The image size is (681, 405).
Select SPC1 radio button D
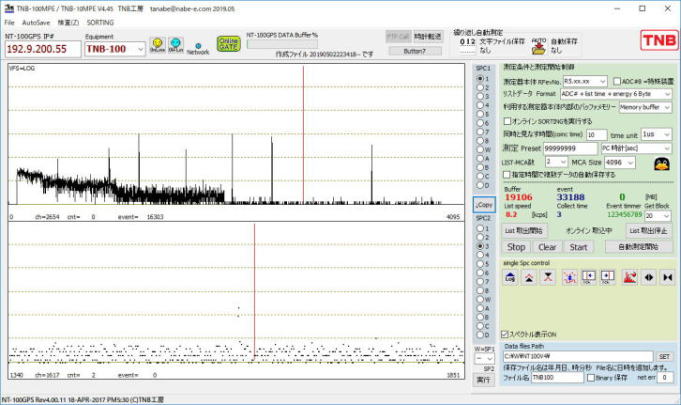point(480,185)
